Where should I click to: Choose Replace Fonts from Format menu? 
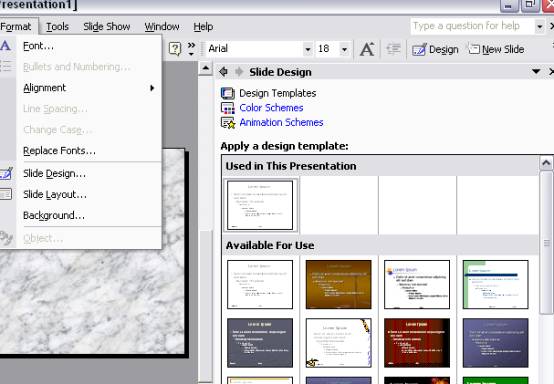point(89,151)
